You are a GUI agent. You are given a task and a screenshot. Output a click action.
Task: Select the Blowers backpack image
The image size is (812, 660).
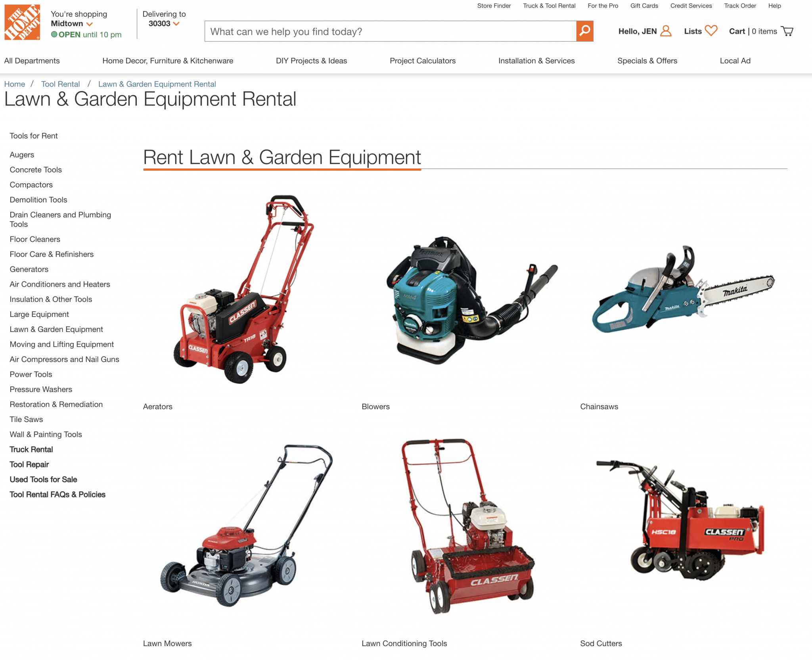[472, 300]
